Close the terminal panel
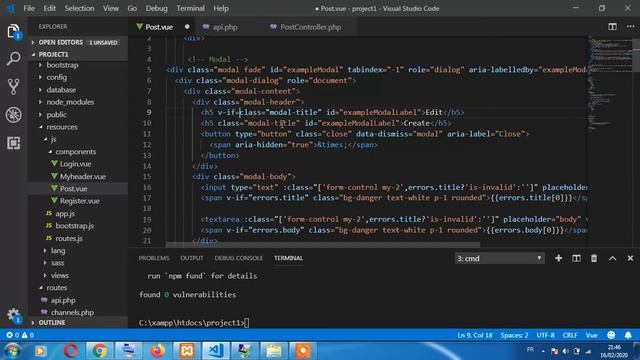 [x=630, y=258]
